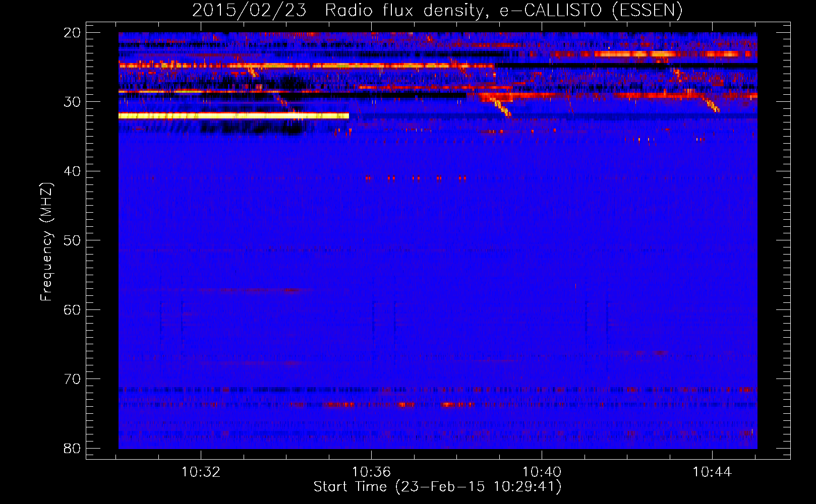This screenshot has height=504, width=816.
Task: Click the frequency tick label '50'
Action: 72,240
